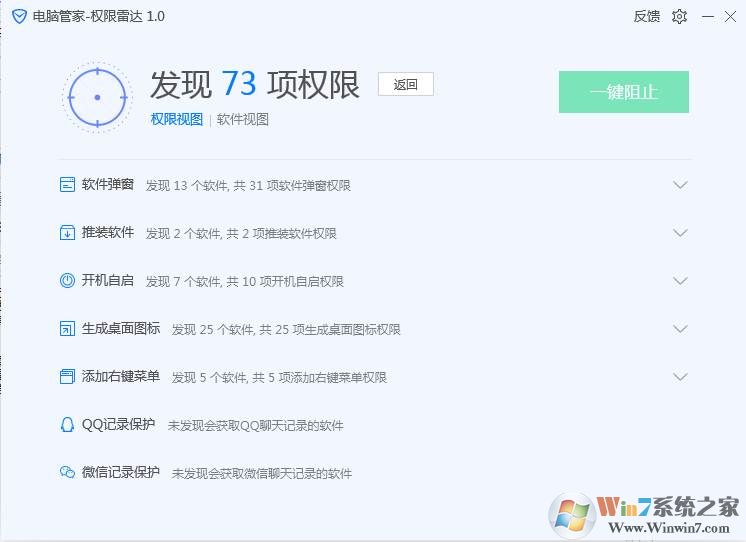Viewport: 746px width, 542px height.
Task: Select the QQ记录保护 label
Action: pos(118,424)
